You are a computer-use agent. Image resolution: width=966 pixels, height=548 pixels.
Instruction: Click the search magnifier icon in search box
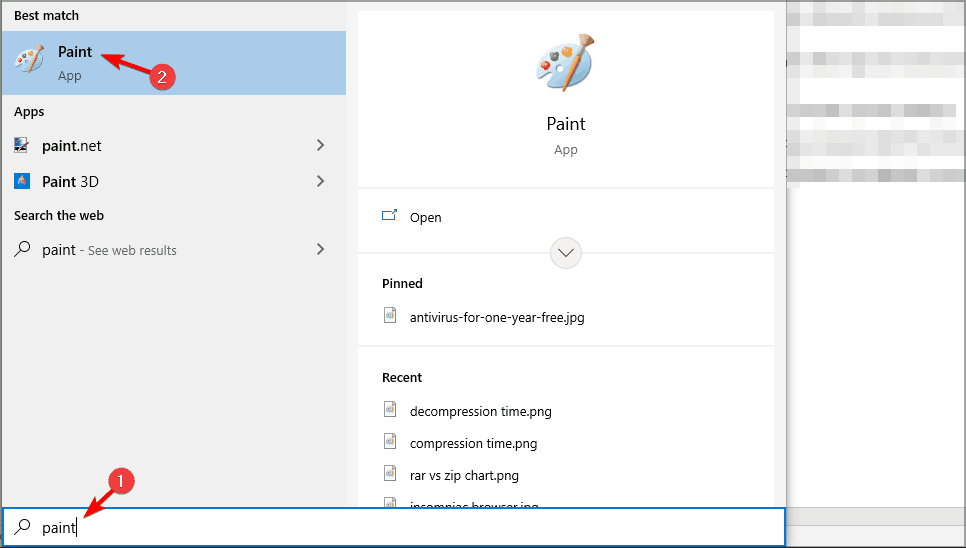click(22, 527)
